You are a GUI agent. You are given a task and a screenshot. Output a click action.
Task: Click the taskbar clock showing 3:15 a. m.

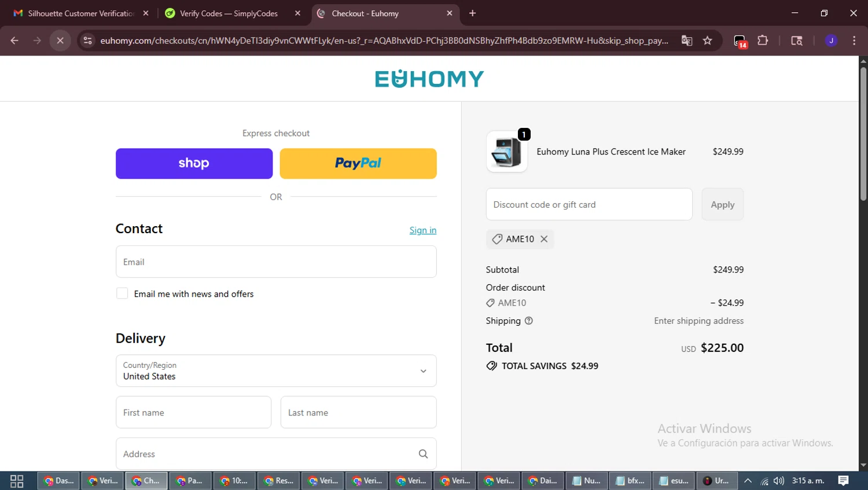click(x=808, y=481)
